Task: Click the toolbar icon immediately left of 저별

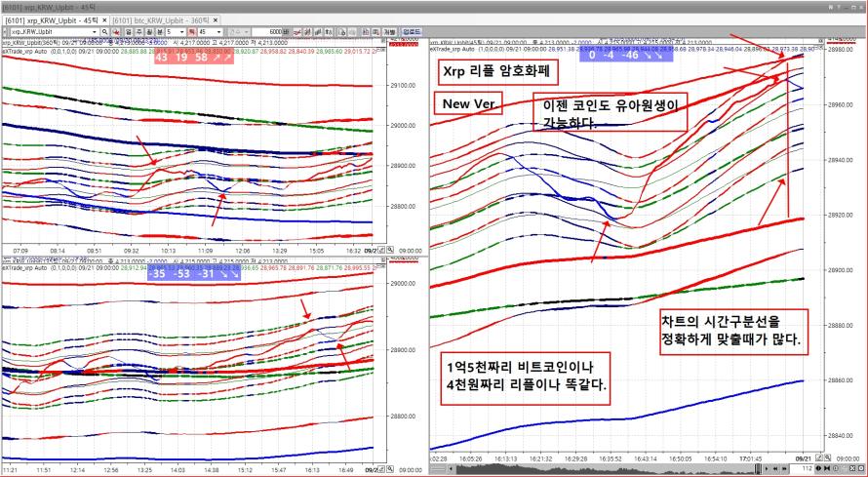Action: (375, 32)
